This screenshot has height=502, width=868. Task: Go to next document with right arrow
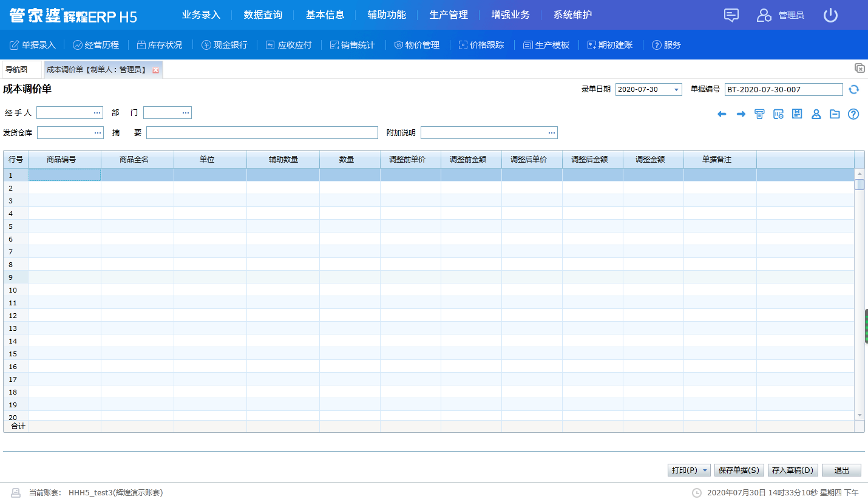pyautogui.click(x=741, y=114)
